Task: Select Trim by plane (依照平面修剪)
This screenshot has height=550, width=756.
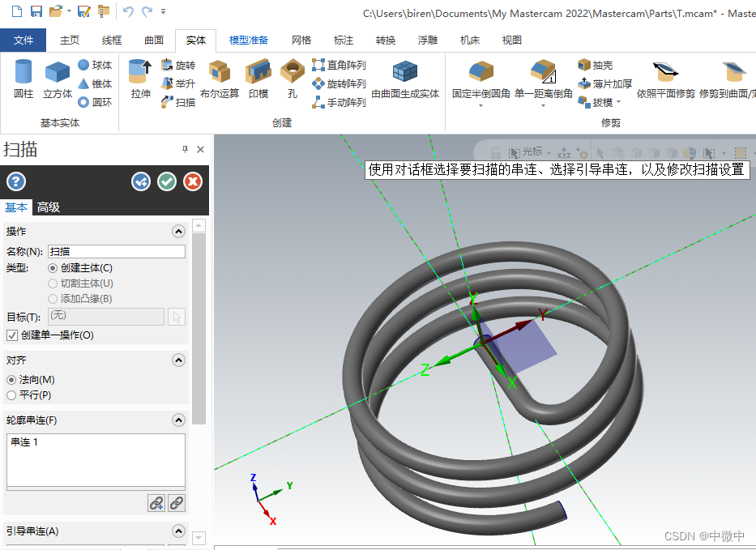Action: (x=666, y=79)
